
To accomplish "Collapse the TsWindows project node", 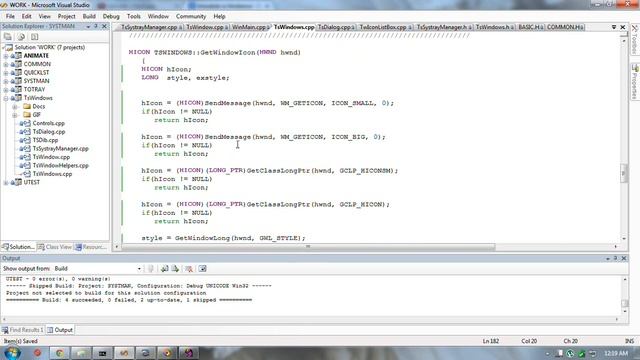I will (x=6, y=98).
